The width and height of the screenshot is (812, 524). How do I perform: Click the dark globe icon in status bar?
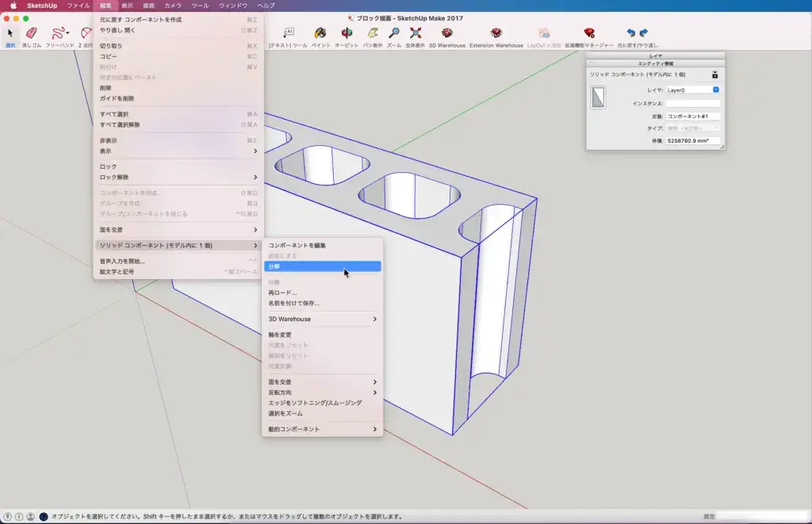44,516
